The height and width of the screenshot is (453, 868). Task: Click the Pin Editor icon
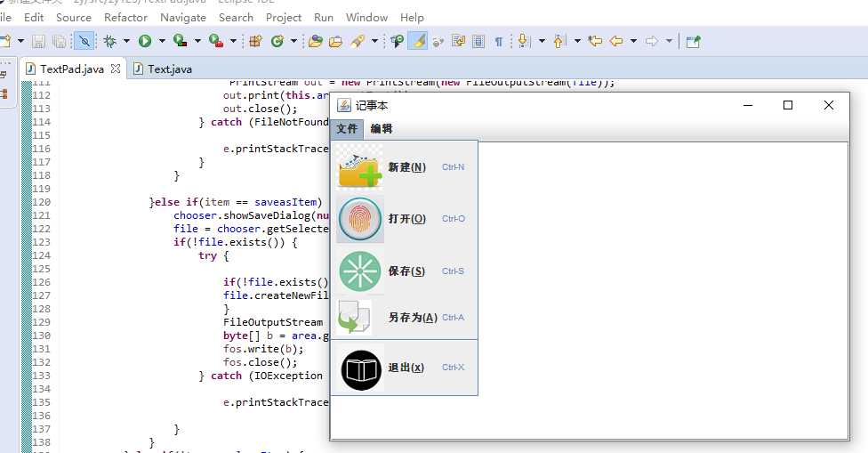(693, 41)
